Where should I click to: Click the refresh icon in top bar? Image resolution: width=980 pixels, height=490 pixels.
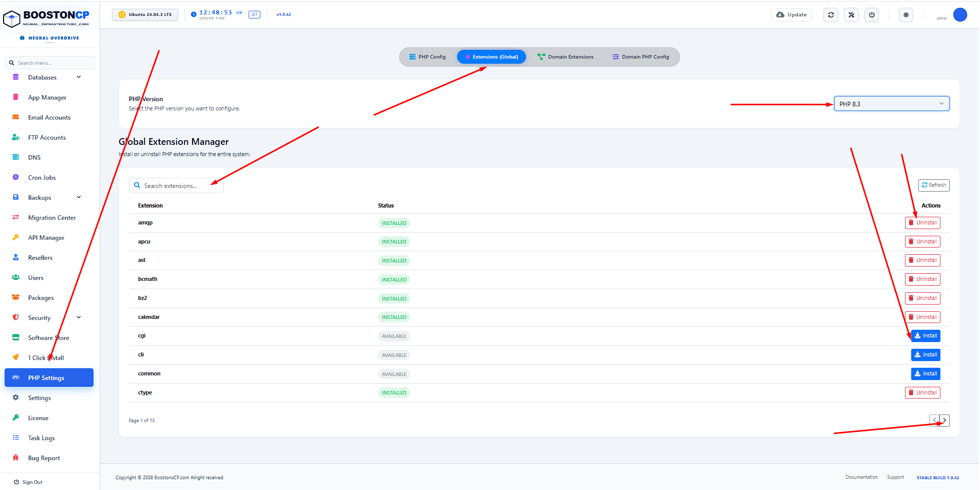[831, 15]
